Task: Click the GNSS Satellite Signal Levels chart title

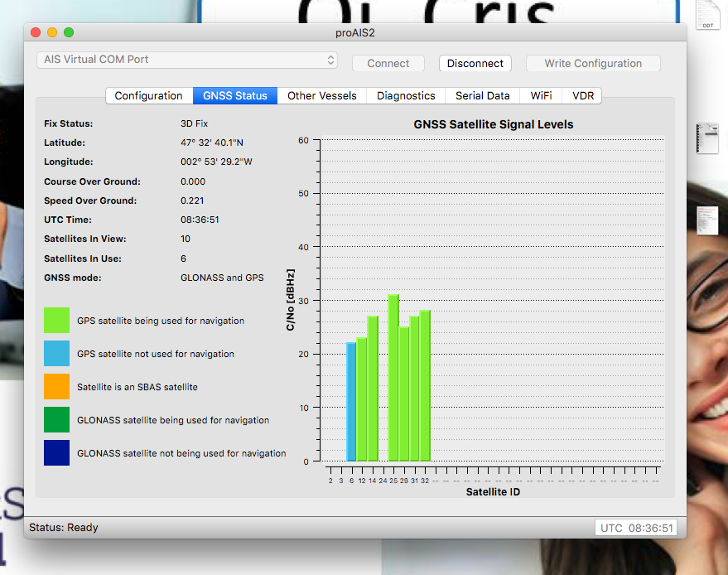Action: (x=494, y=124)
